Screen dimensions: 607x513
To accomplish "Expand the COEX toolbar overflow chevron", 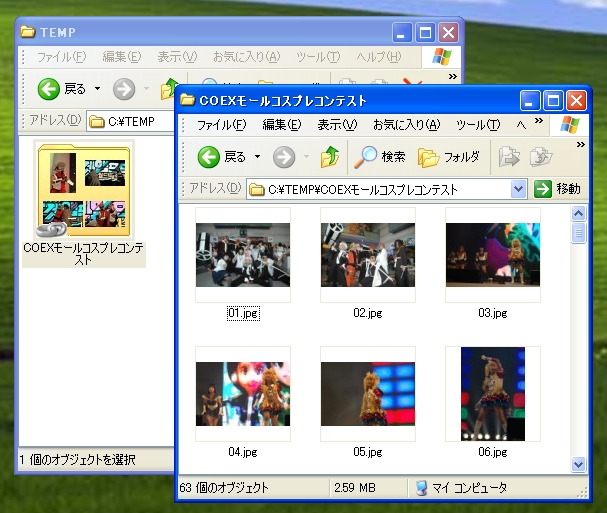I will click(x=580, y=145).
